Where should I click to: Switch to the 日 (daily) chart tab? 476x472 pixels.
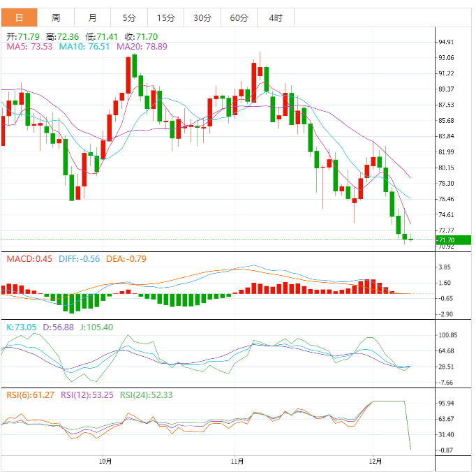(19, 17)
